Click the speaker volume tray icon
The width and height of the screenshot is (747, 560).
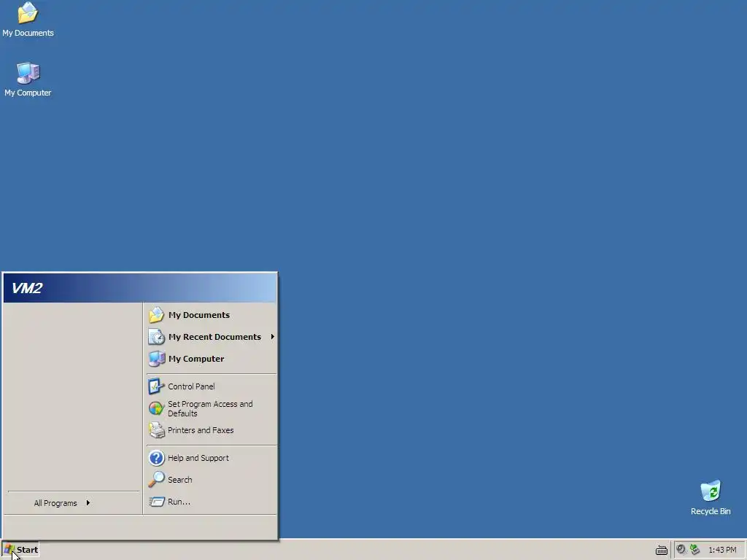click(681, 549)
